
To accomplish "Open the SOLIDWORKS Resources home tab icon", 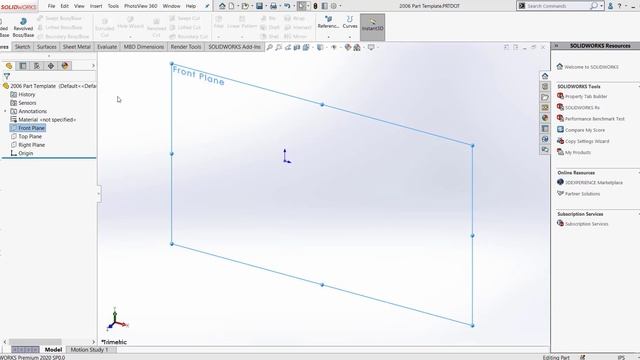I will [545, 76].
